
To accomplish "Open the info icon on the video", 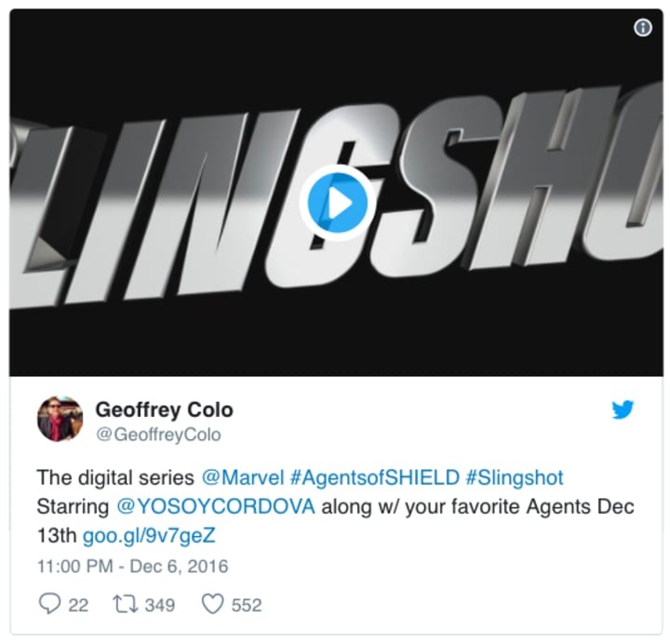I will tap(643, 28).
